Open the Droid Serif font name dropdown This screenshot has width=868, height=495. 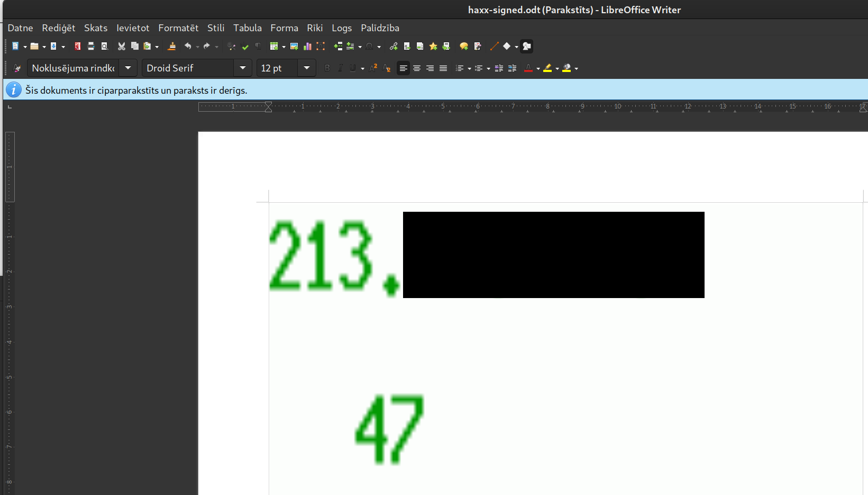(243, 68)
